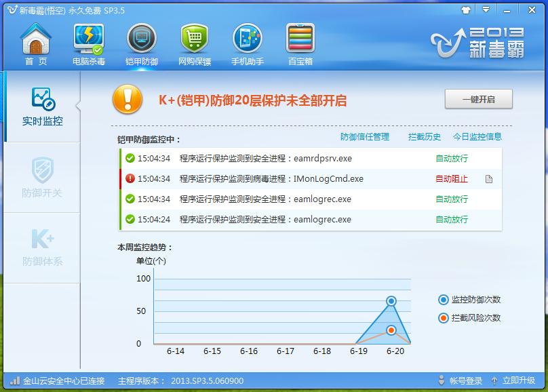Switch to 实时监控 sidebar tab
The width and height of the screenshot is (548, 392).
pos(42,106)
